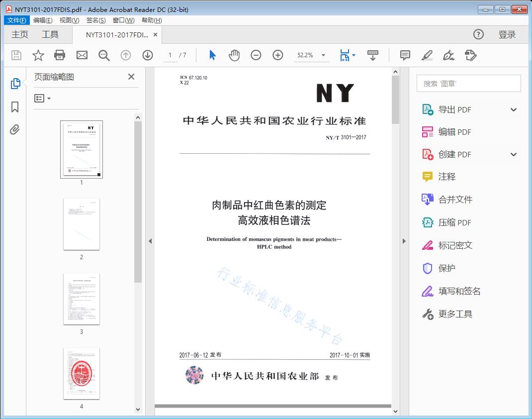Click the Add comment speech bubble icon

click(405, 55)
